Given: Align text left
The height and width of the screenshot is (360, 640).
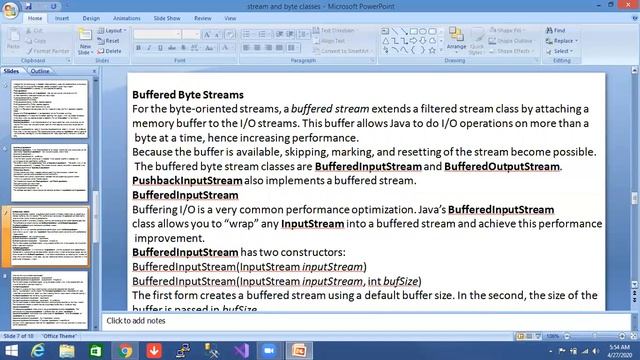Looking at the screenshot, I should pos(246,48).
